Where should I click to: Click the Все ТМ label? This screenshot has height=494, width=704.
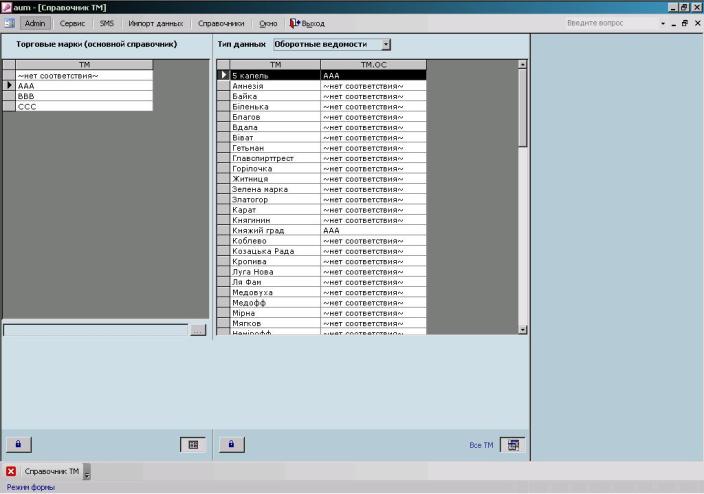pos(481,445)
